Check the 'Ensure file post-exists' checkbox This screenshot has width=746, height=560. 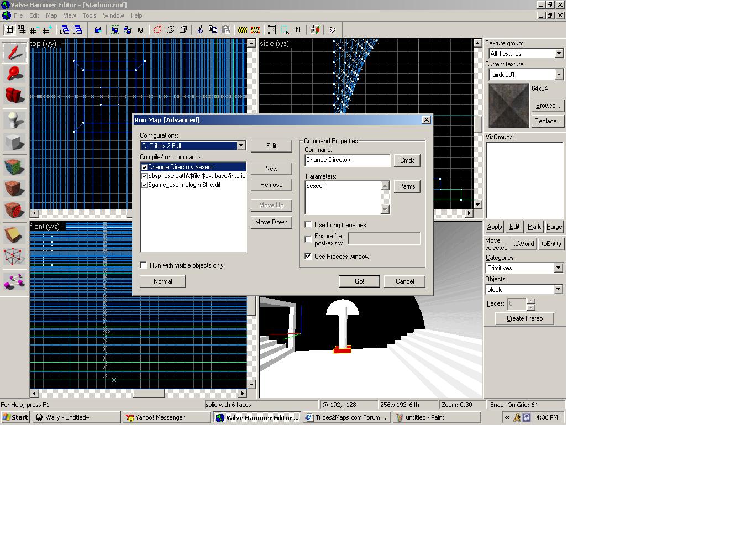(308, 239)
